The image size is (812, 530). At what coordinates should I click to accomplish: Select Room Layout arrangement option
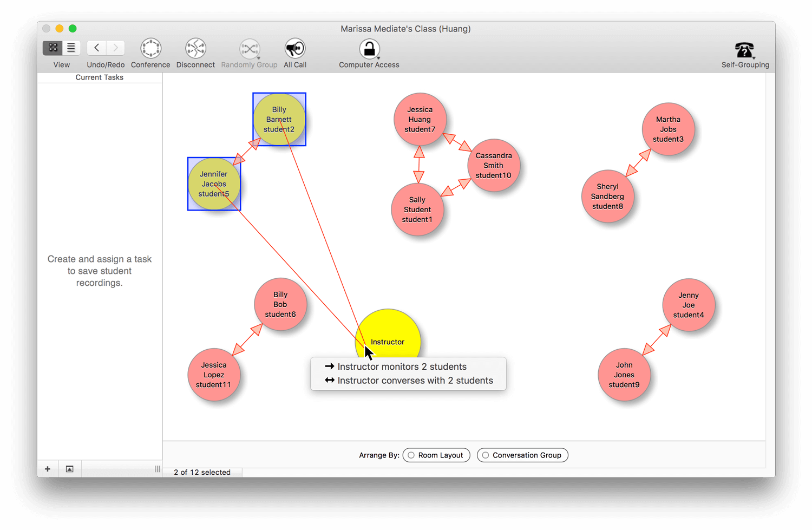[x=436, y=455]
